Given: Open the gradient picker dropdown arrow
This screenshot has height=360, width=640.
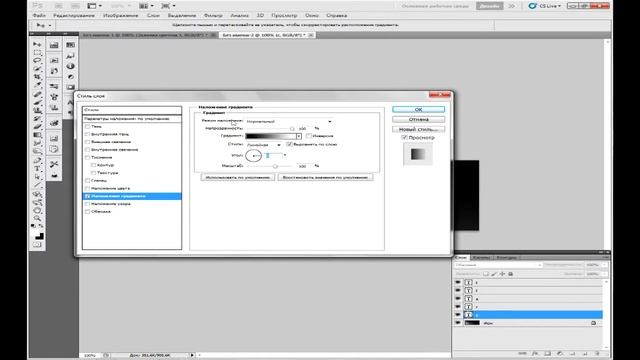Looking at the screenshot, I should click(299, 136).
